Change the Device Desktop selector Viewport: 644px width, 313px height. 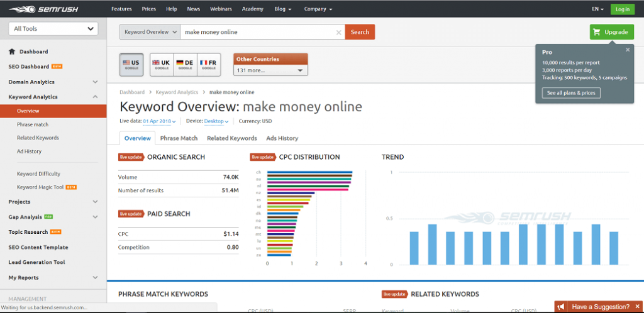(x=216, y=121)
